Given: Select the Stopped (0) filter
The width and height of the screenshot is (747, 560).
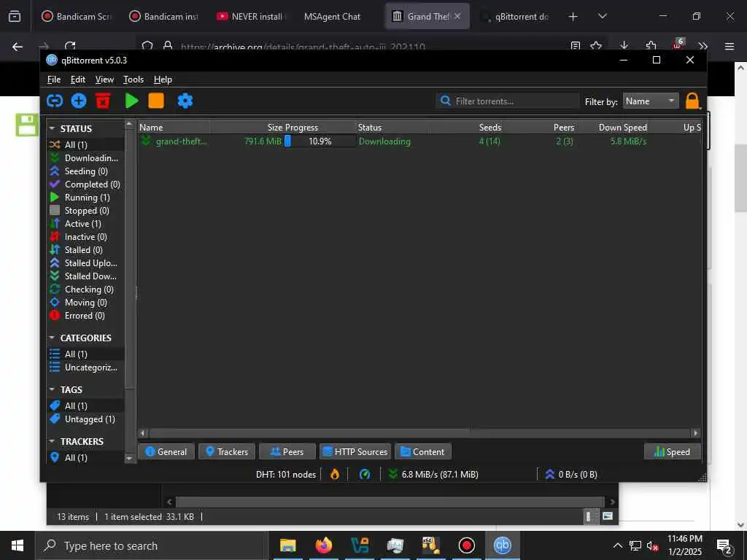Looking at the screenshot, I should click(x=86, y=211).
